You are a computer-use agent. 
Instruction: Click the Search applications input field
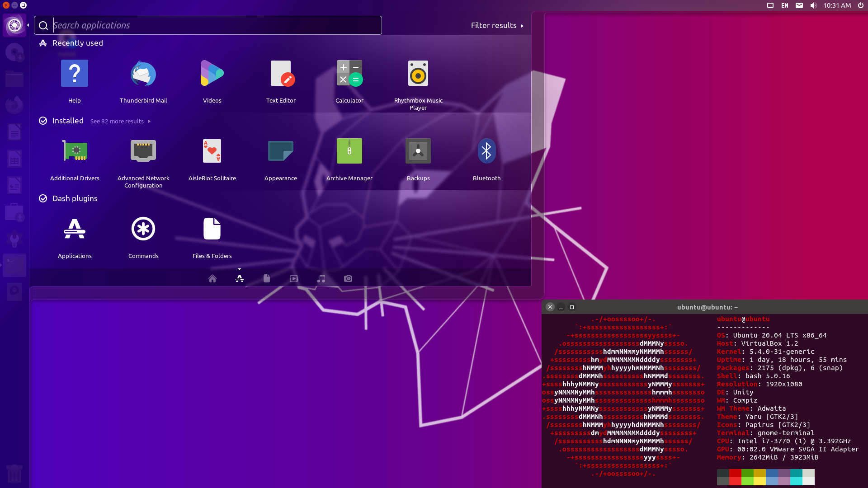208,25
